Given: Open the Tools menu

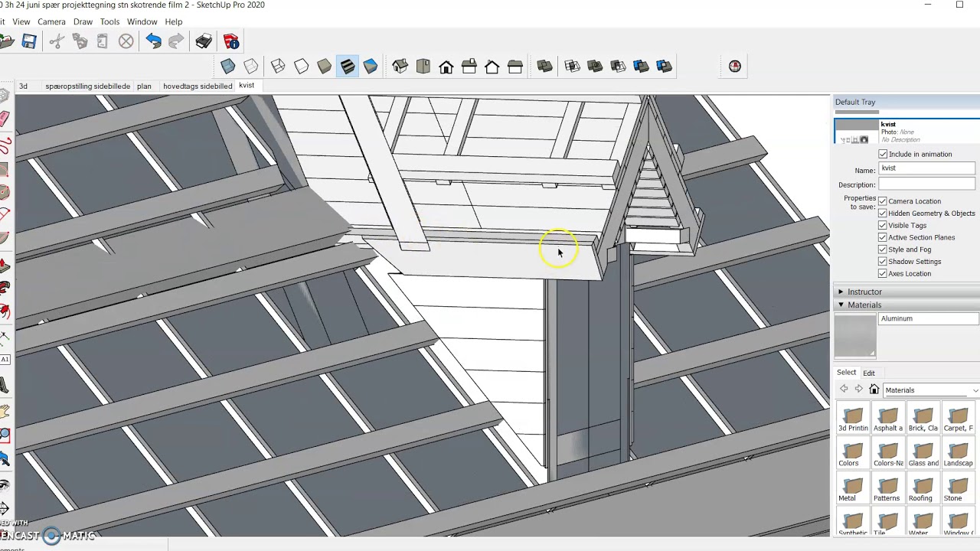Looking at the screenshot, I should pos(109,21).
